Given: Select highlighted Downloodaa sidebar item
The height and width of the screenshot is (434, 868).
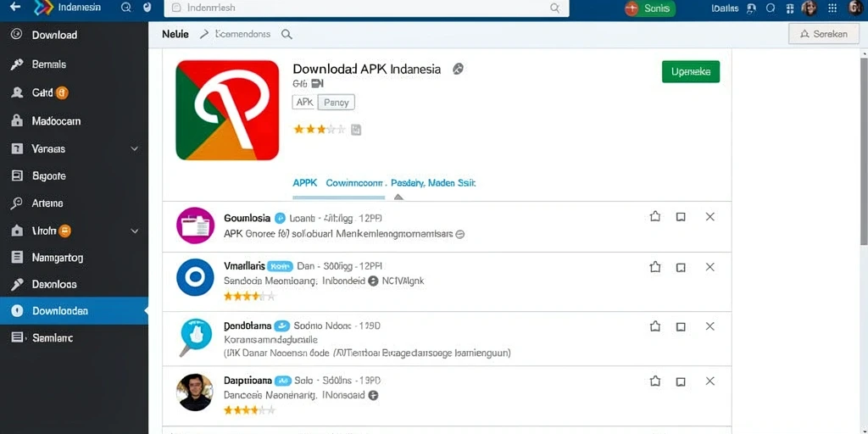Looking at the screenshot, I should [75, 311].
